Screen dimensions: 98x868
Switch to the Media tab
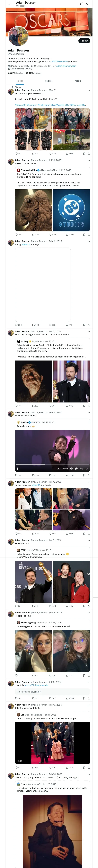point(78,81)
